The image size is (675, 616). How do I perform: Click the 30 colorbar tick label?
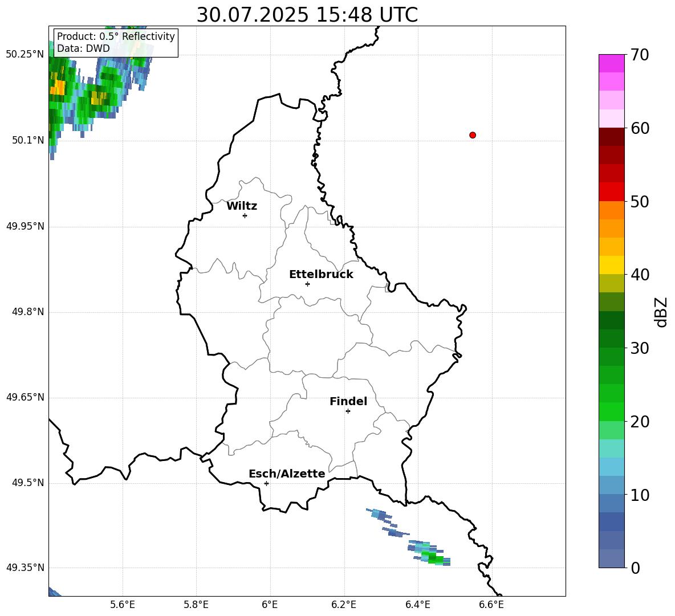click(640, 348)
